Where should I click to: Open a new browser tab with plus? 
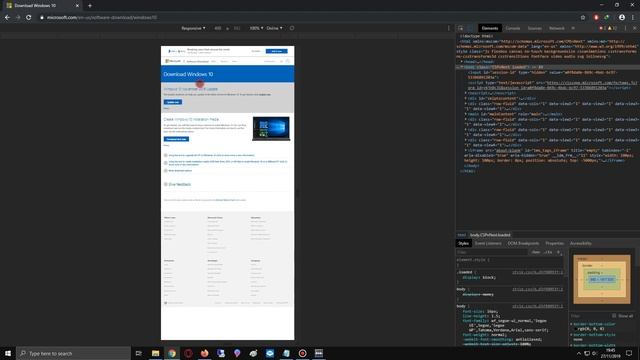(90, 6)
